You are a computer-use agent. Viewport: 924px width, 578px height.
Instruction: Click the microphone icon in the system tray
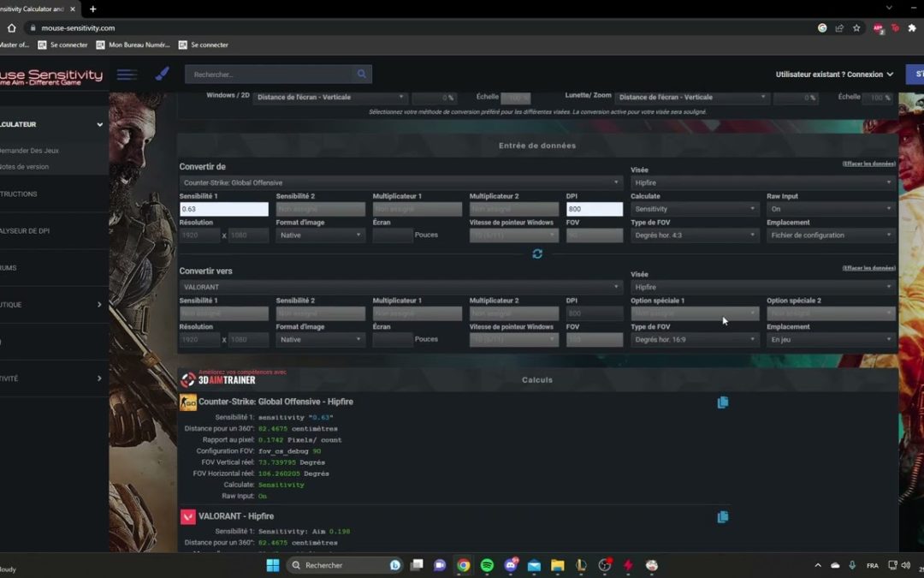pos(852,565)
